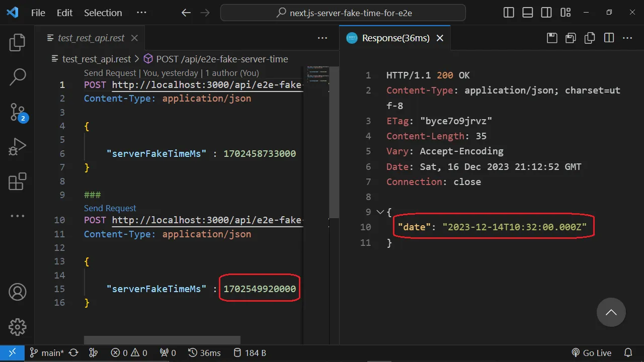Save the response using the floppy disk icon

point(551,38)
